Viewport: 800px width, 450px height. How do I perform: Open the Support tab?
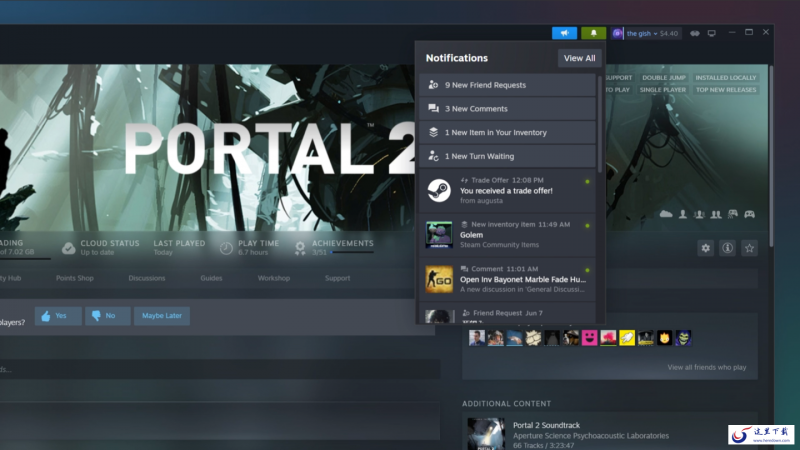pyautogui.click(x=337, y=278)
